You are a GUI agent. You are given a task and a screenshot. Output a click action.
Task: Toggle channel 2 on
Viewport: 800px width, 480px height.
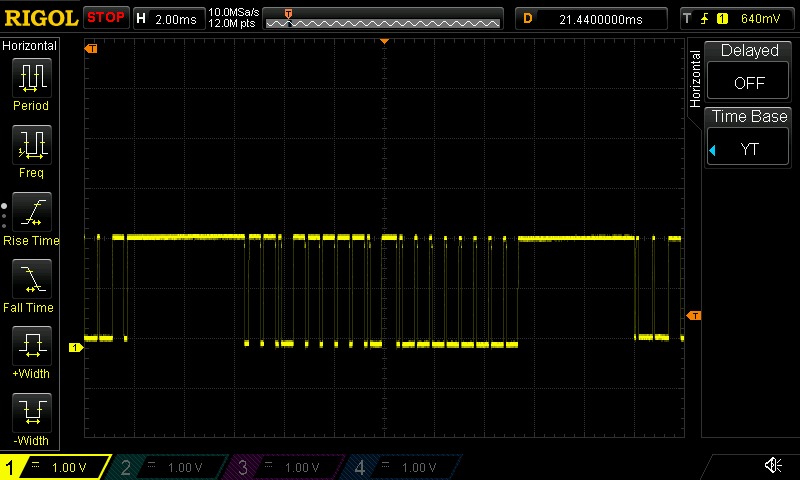click(x=170, y=467)
